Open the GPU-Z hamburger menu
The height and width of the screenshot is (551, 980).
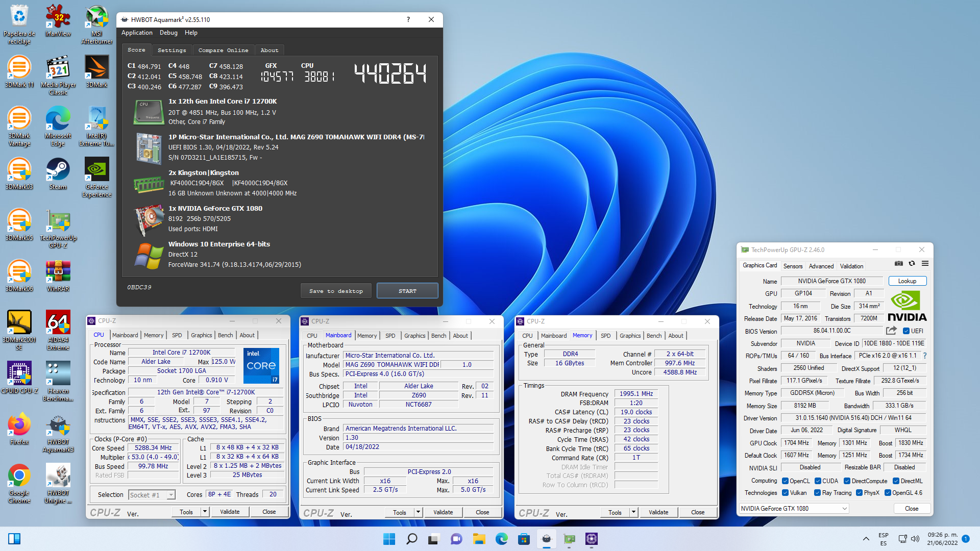pos(925,264)
